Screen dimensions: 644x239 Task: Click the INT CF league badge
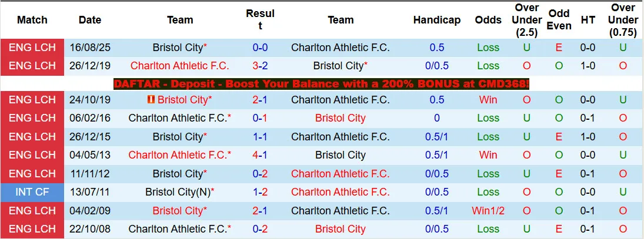pyautogui.click(x=32, y=192)
